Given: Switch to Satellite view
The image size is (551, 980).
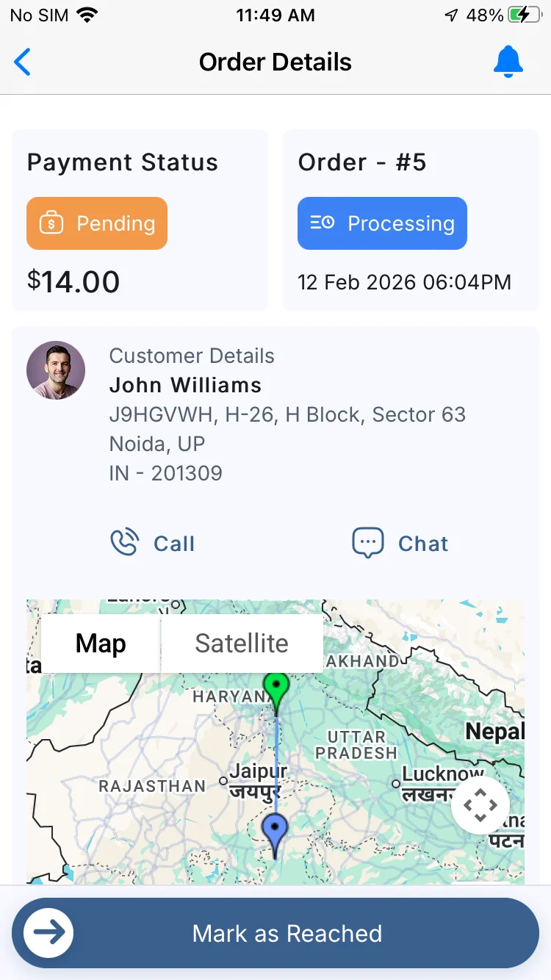Looking at the screenshot, I should pos(242,644).
